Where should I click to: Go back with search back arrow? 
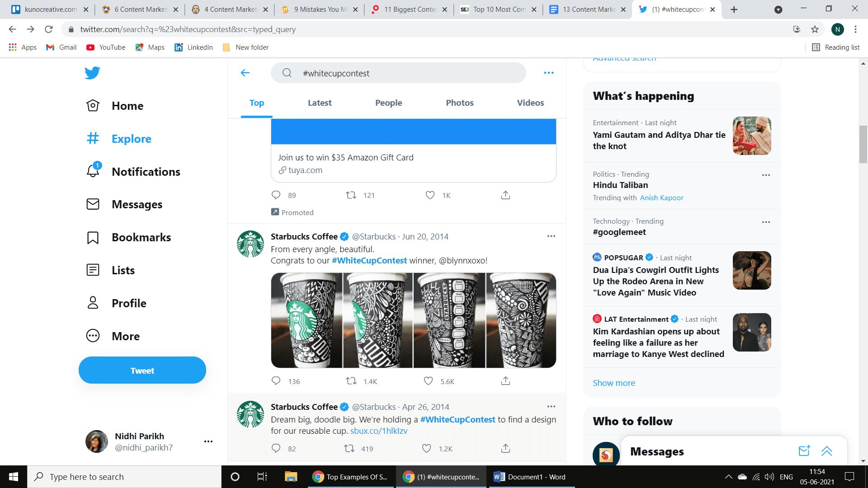[245, 73]
